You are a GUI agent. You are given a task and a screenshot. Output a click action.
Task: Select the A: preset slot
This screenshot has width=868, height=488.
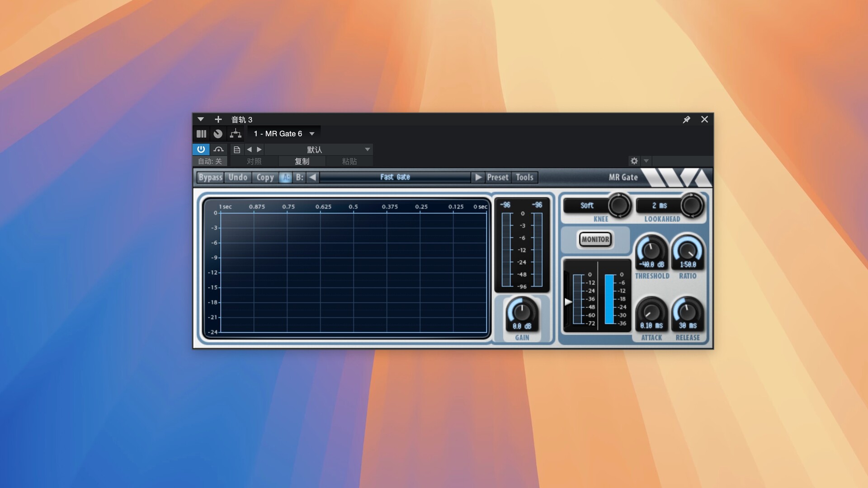[285, 178]
